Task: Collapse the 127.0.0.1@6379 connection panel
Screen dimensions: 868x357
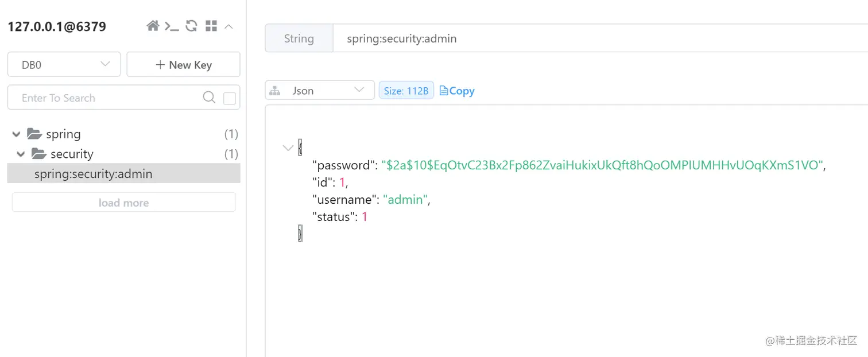Action: [x=228, y=26]
